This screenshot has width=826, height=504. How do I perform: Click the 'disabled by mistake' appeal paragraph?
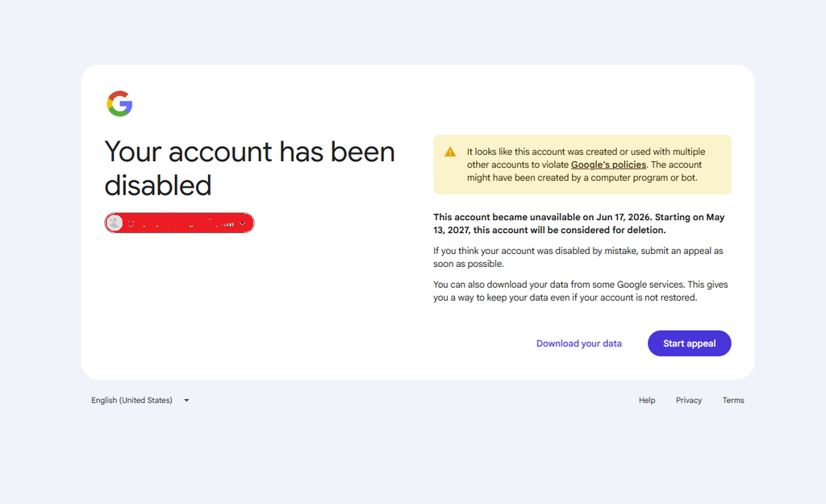click(578, 257)
